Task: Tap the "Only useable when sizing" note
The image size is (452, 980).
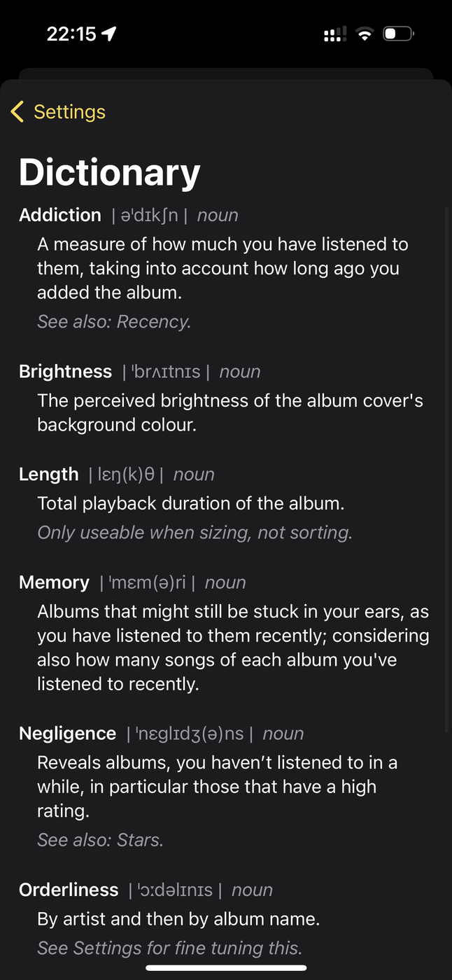Action: pyautogui.click(x=195, y=533)
